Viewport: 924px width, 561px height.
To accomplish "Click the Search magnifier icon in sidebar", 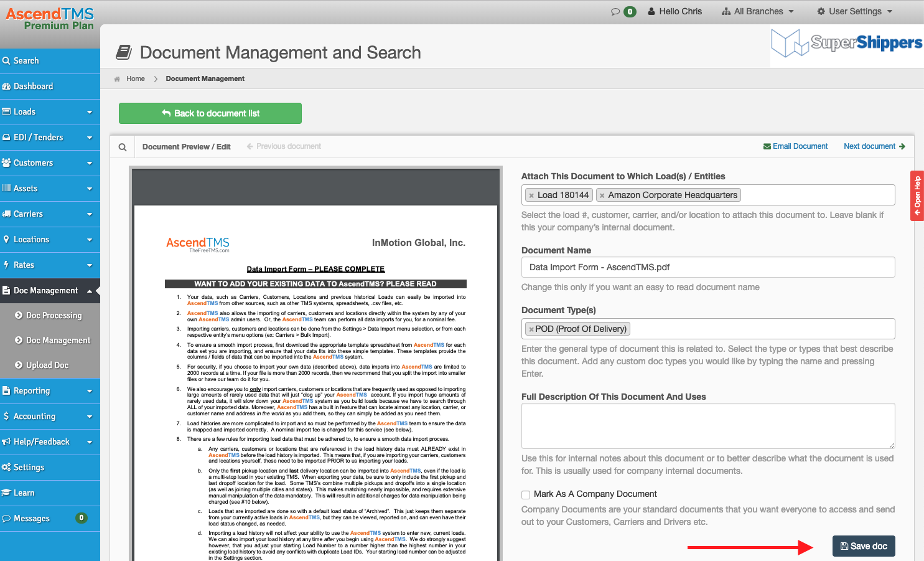I will [6, 60].
